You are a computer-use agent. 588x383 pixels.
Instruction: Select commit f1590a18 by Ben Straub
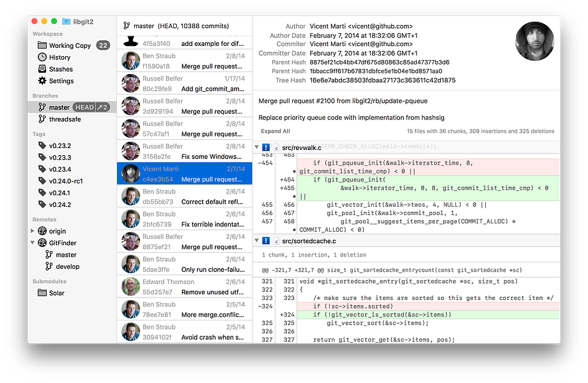185,61
